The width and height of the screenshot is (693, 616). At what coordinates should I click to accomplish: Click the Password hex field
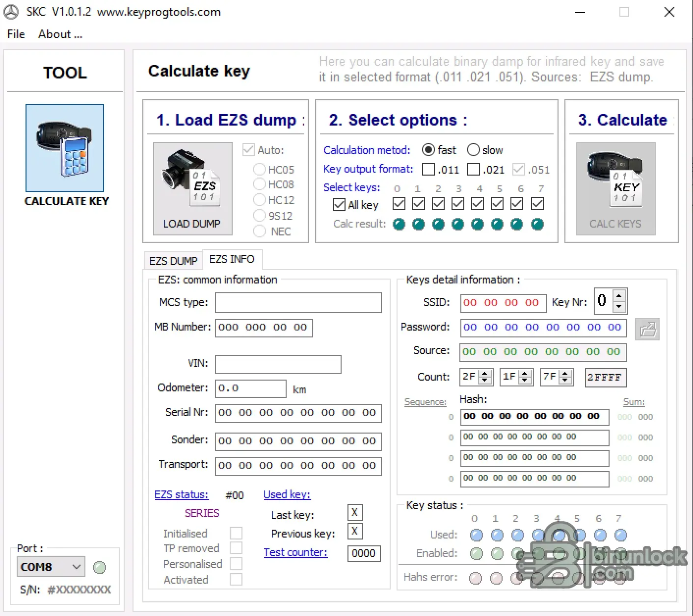pos(544,328)
